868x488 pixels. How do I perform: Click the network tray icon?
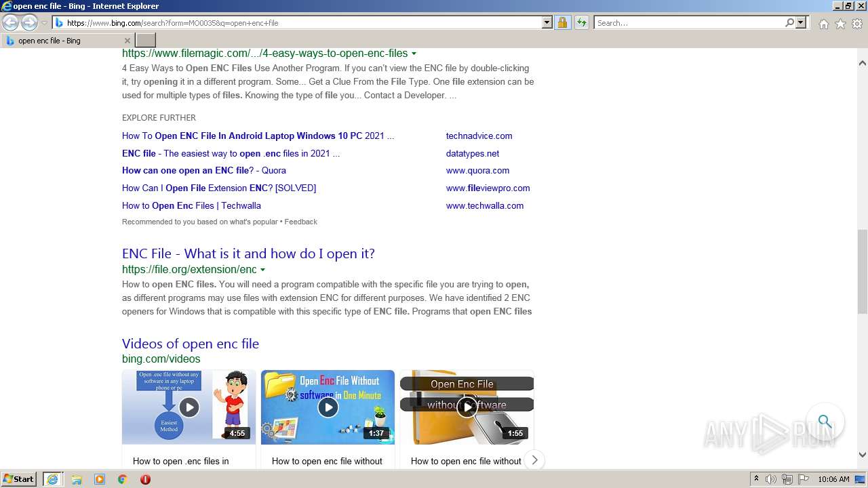click(x=787, y=479)
